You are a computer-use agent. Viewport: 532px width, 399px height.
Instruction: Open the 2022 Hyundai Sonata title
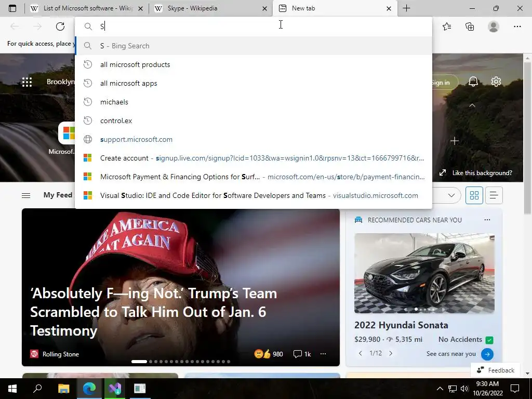pos(401,325)
